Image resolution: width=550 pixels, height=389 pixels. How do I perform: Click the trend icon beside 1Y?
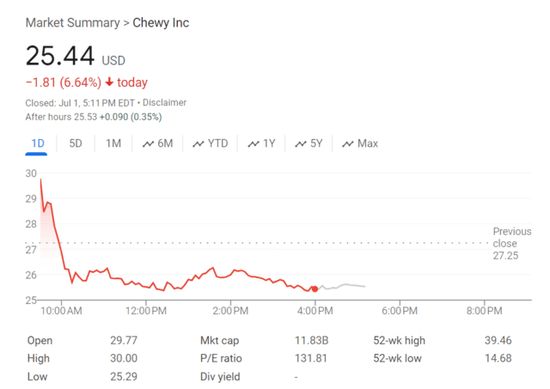[x=254, y=144]
